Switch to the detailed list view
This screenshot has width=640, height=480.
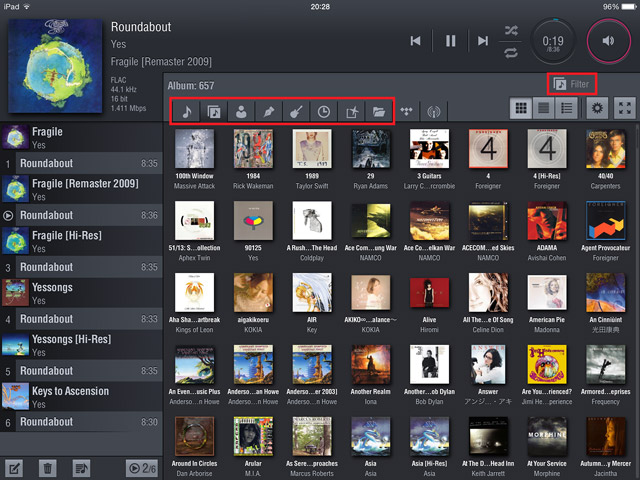pos(566,108)
